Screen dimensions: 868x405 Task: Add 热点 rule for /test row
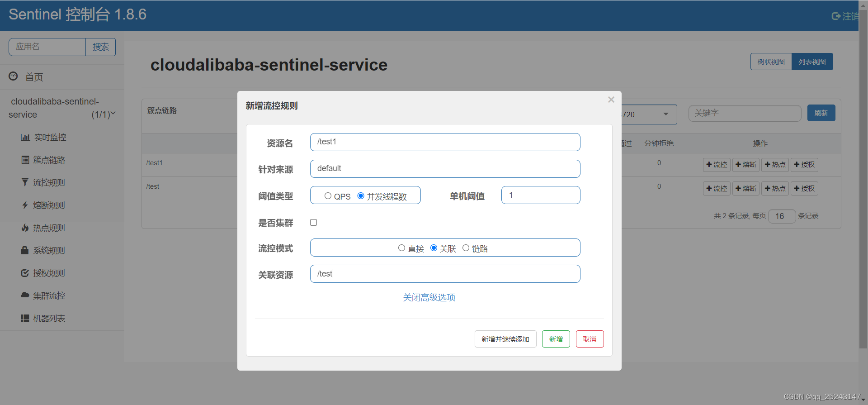[775, 188]
